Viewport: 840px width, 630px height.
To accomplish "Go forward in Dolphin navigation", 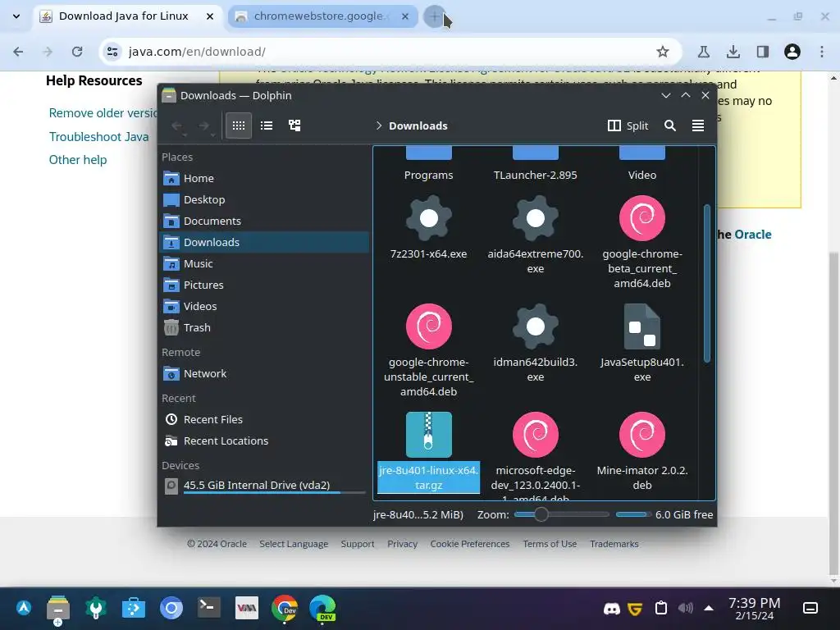I will 204,126.
